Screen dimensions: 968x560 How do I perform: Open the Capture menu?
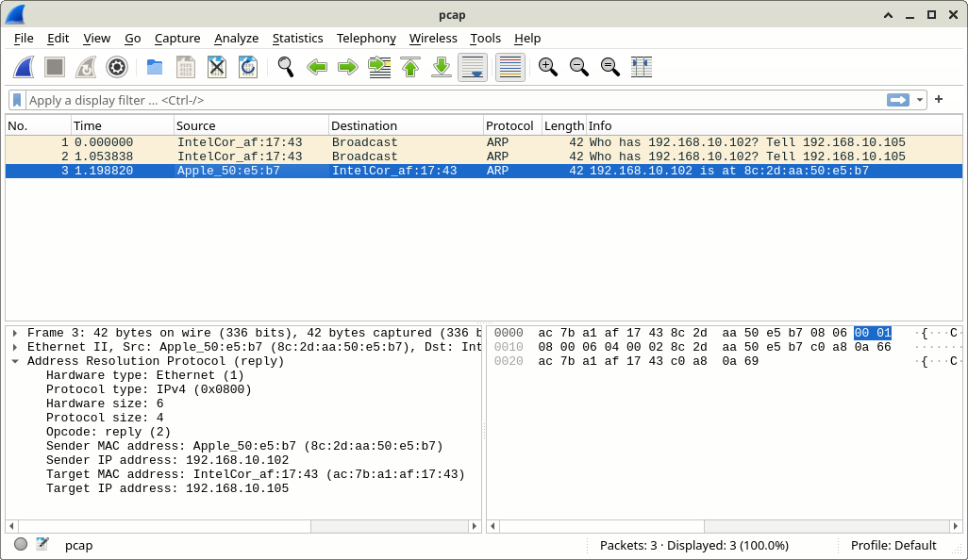tap(177, 39)
